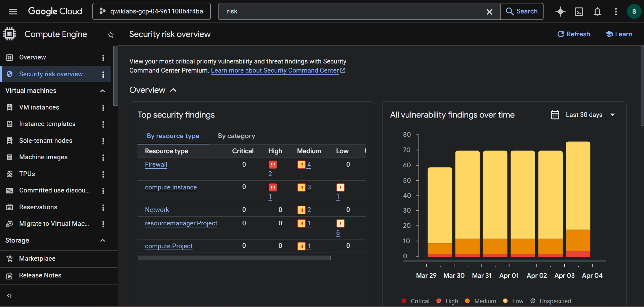
Task: Open the Firewall resource type link
Action: point(156,165)
